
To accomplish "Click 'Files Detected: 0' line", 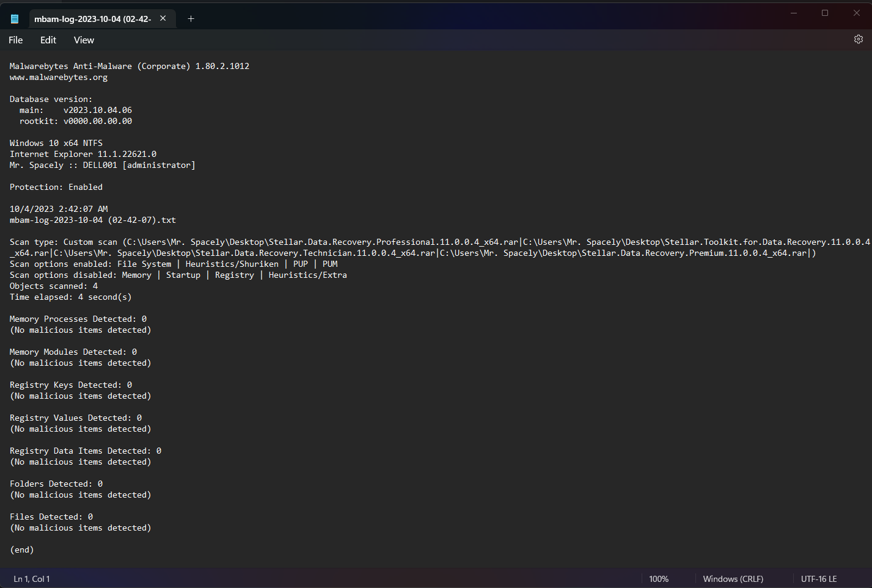I will [x=51, y=517].
